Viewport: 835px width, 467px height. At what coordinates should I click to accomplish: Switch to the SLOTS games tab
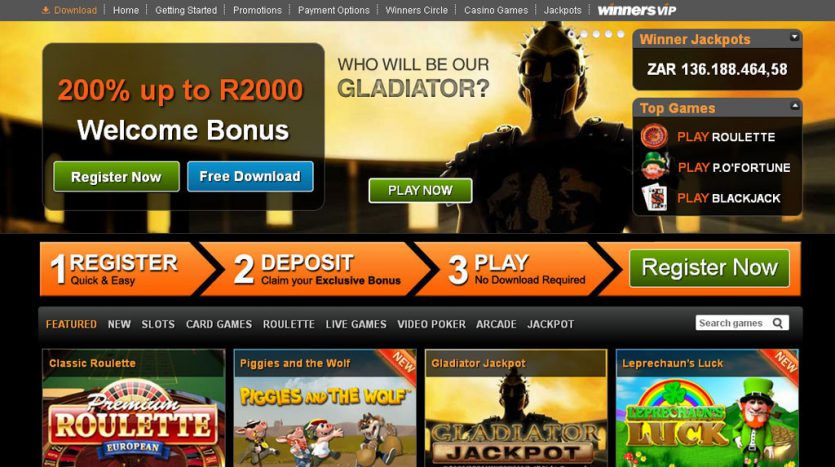click(158, 324)
